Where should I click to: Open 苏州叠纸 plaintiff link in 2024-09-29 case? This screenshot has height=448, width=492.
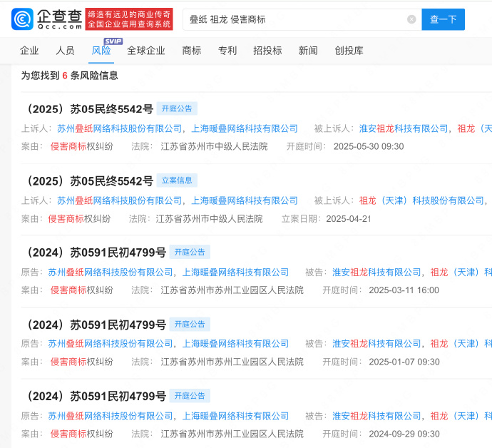(x=111, y=416)
